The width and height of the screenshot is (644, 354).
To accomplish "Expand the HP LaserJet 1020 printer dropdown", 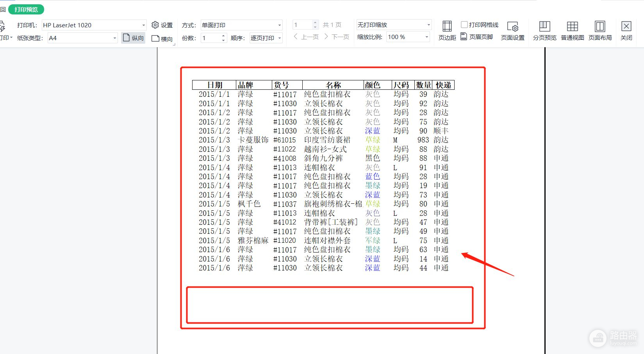I will tap(143, 25).
